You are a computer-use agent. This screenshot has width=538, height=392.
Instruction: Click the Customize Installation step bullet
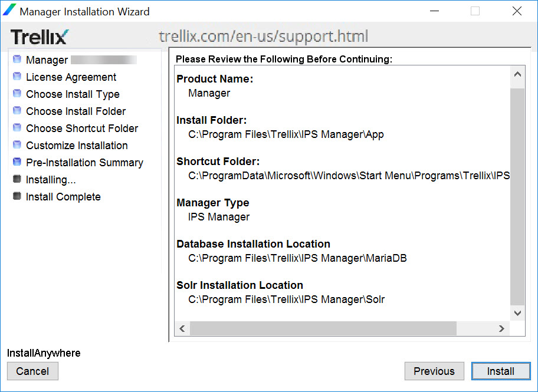17,145
